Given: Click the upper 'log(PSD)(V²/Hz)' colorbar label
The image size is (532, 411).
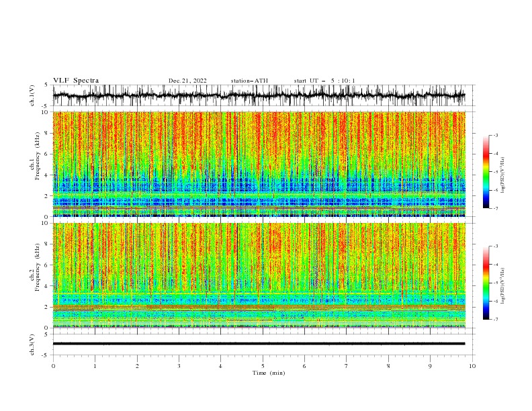Looking at the screenshot, I should 502,175.
